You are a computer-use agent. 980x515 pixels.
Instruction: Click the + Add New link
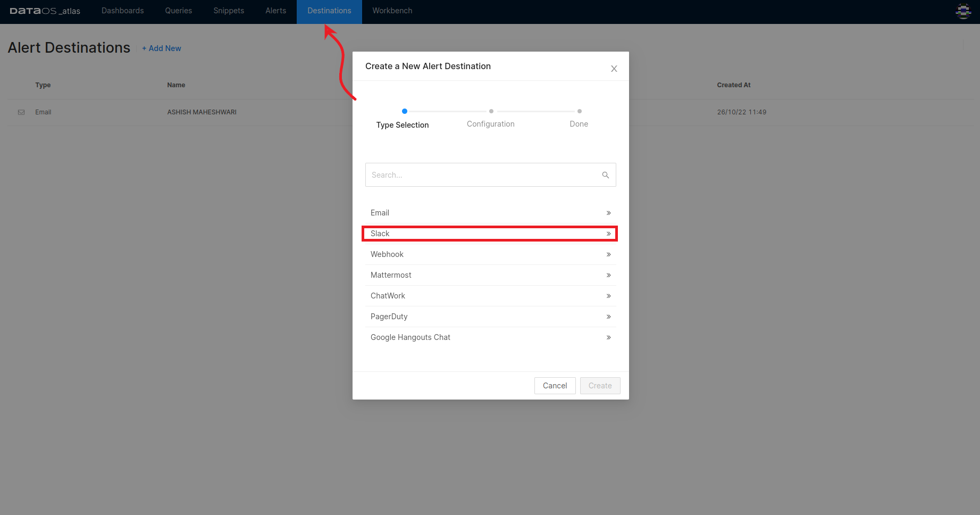(162, 48)
